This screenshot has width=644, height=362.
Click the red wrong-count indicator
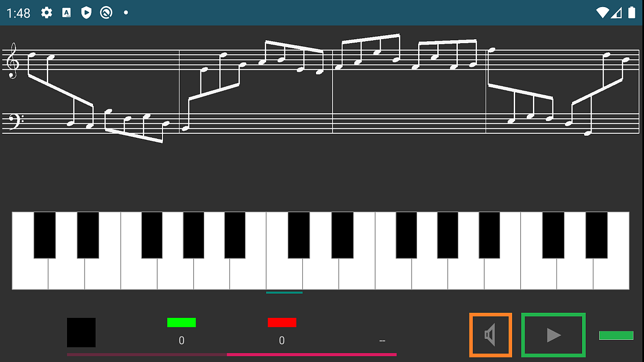[282, 322]
